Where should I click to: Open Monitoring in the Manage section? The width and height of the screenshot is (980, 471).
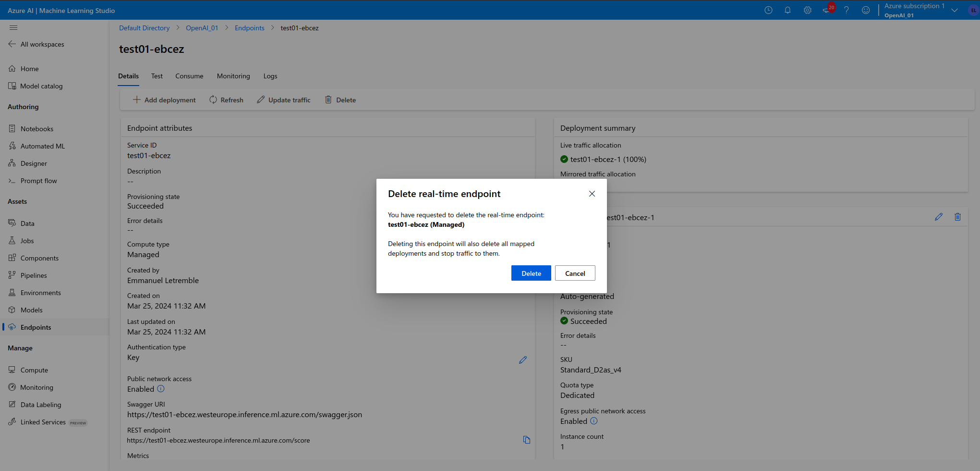(x=31, y=387)
